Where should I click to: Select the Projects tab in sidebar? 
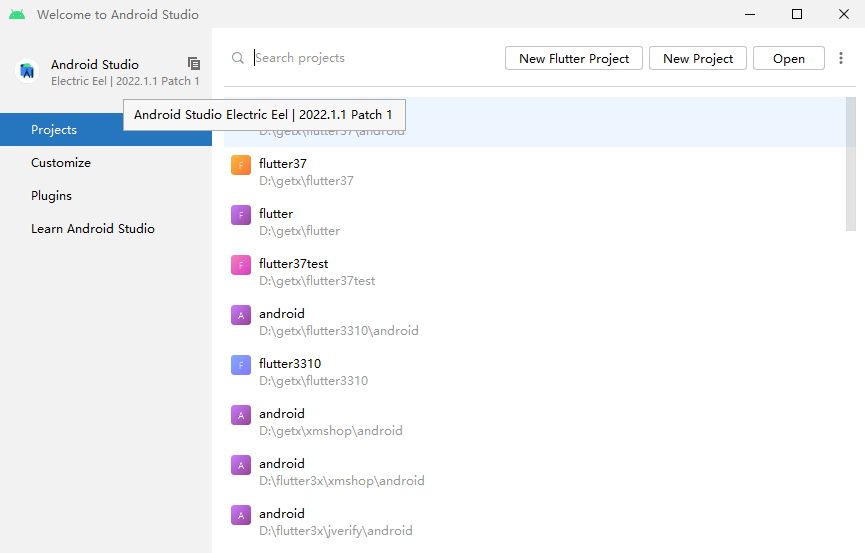[x=106, y=130]
